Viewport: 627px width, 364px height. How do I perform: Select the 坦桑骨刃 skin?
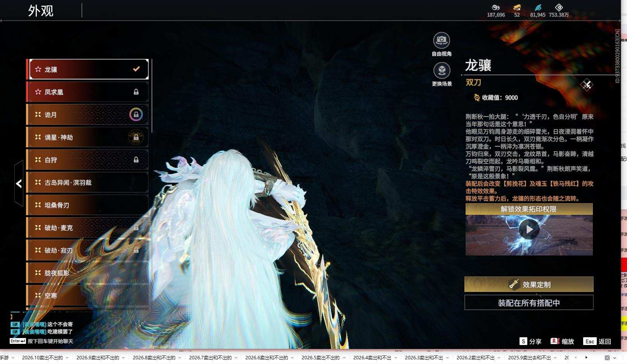[x=88, y=205]
